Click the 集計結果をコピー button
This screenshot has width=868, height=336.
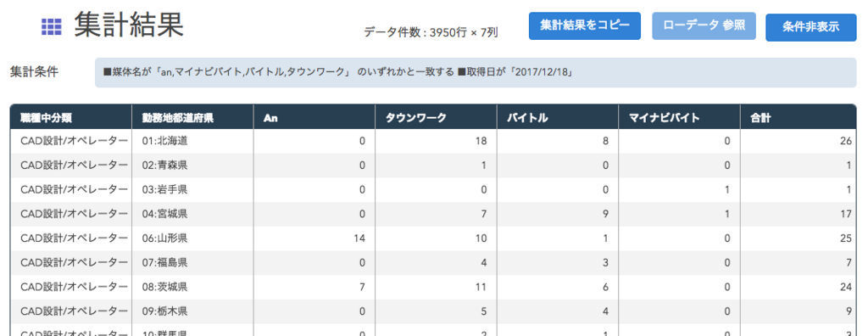585,26
